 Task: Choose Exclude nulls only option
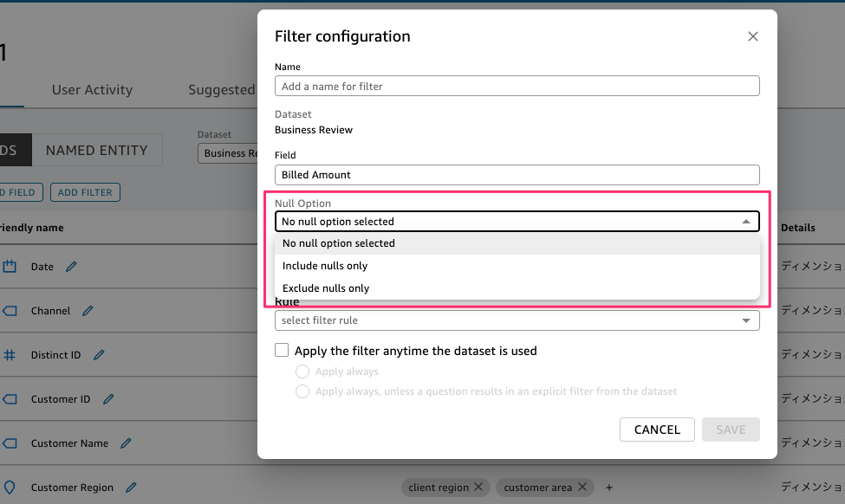tap(517, 288)
